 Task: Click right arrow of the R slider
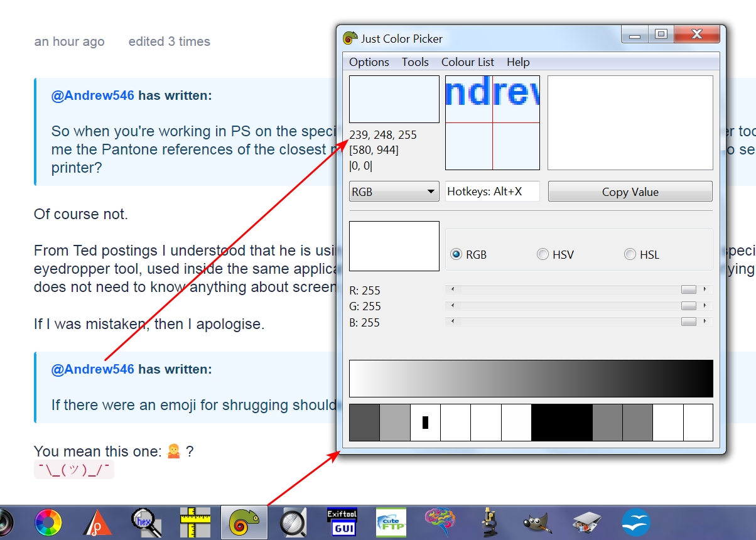point(705,289)
